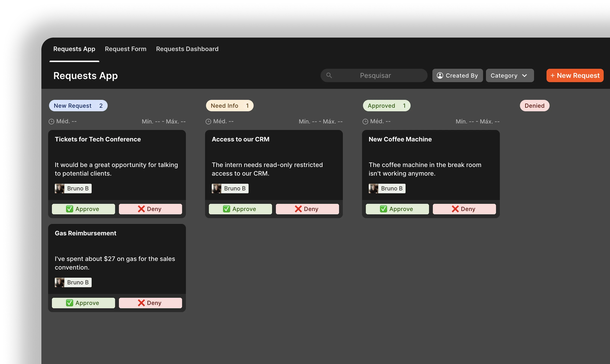Create a New Request
The image size is (610, 364).
575,76
